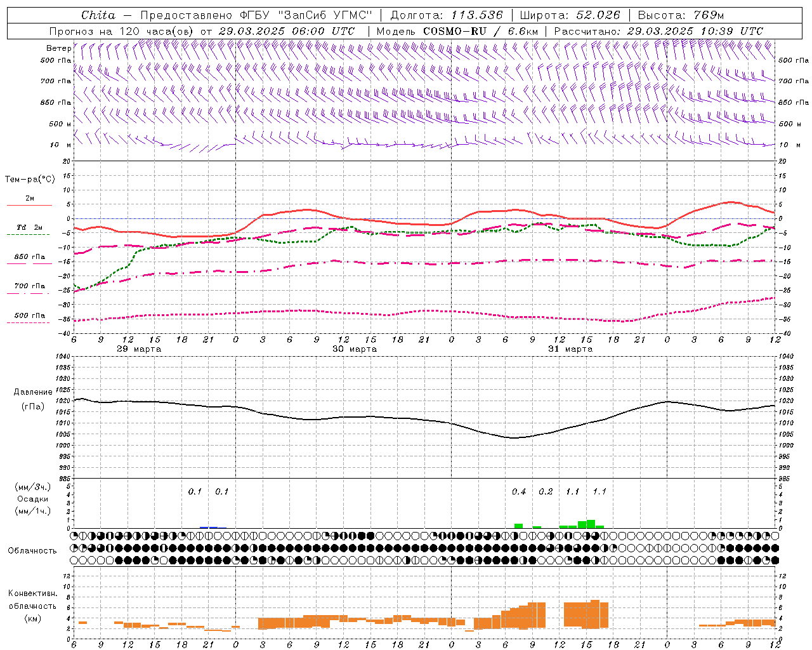Screen dimensions: 812x650
Task: Click the "29 марта" date label
Action: (x=139, y=349)
